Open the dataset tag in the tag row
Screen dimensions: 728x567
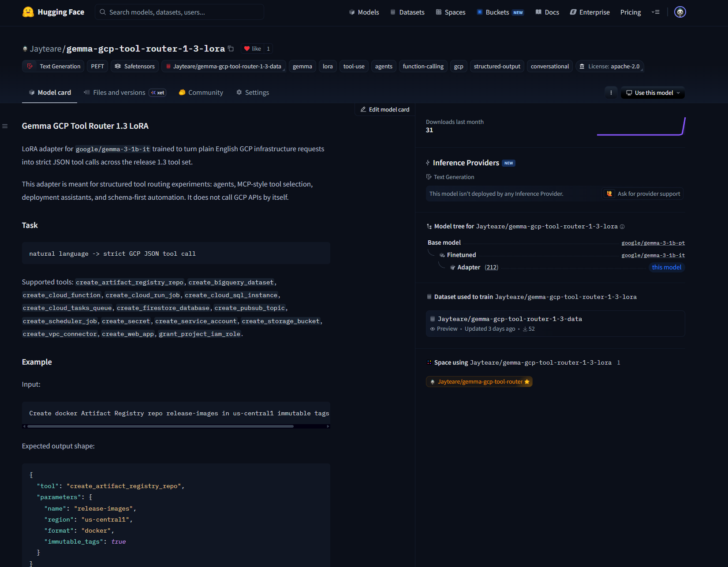pos(224,66)
